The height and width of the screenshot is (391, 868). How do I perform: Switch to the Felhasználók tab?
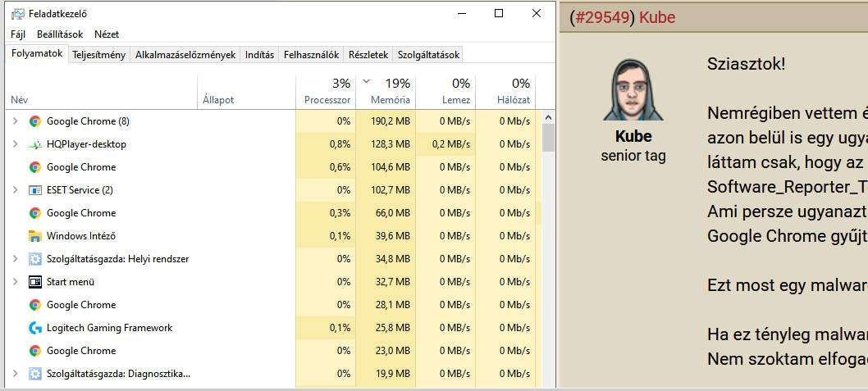tap(311, 55)
